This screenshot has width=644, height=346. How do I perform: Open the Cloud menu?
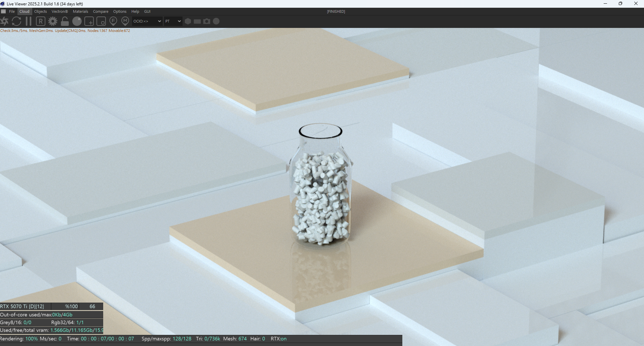[25, 11]
